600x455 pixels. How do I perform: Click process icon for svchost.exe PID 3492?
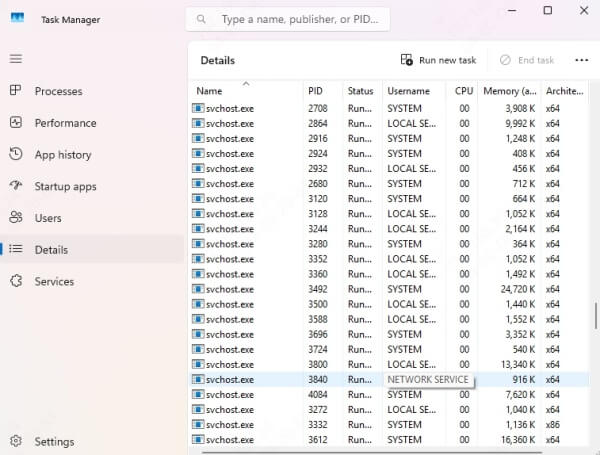tap(198, 289)
